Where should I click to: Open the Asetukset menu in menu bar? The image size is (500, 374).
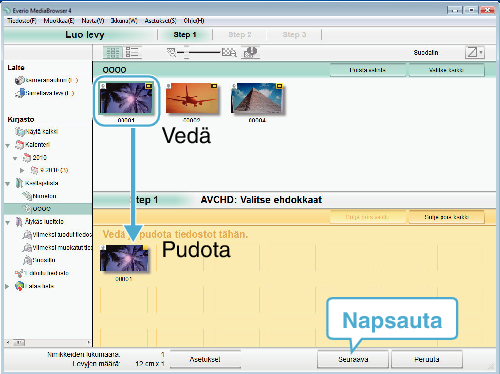[x=160, y=21]
